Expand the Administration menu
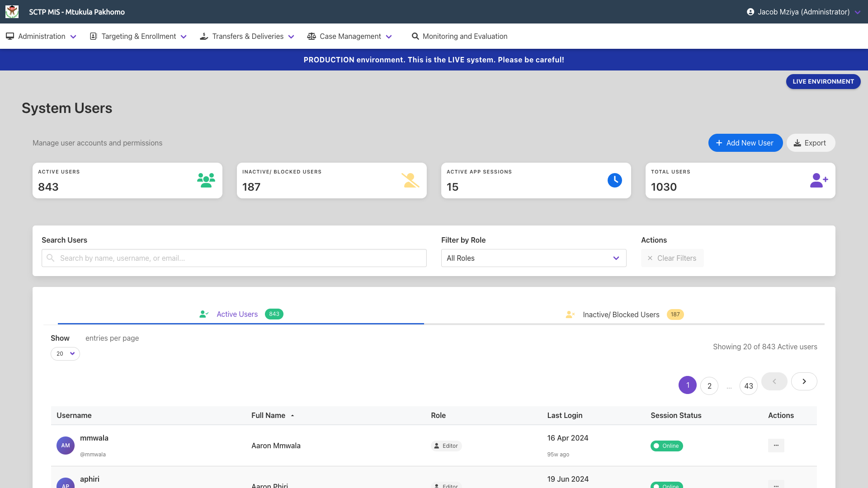Viewport: 868px width, 488px height. 41,36
